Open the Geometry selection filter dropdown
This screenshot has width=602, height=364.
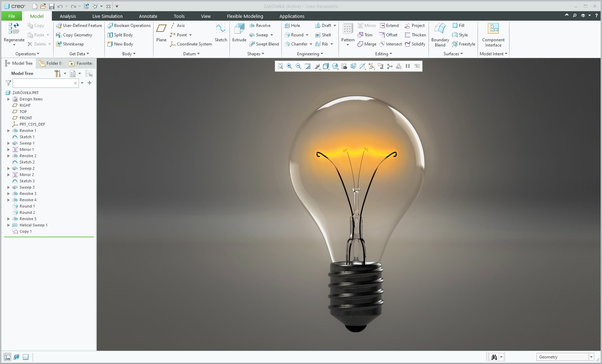(591, 357)
